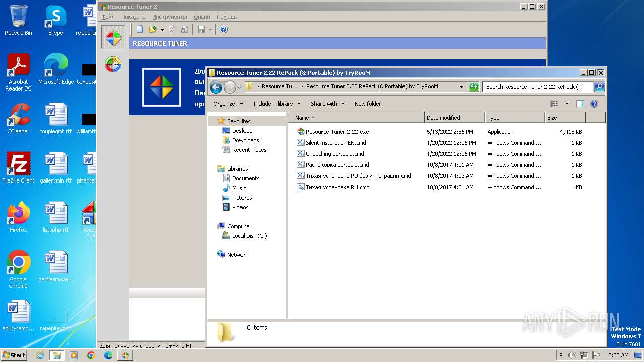Sort by the Name column header
The height and width of the screenshot is (362, 644).
356,118
